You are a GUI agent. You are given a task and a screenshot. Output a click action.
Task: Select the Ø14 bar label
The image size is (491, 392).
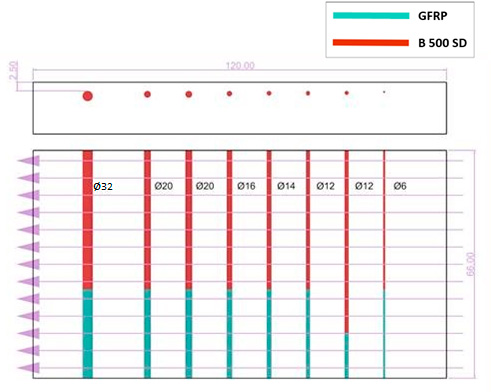click(x=286, y=186)
